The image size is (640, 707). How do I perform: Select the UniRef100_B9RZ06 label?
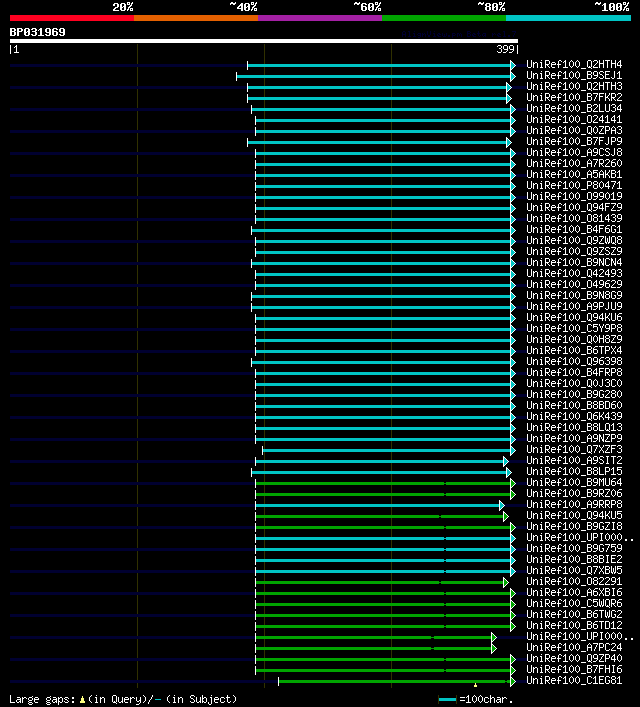tap(574, 493)
